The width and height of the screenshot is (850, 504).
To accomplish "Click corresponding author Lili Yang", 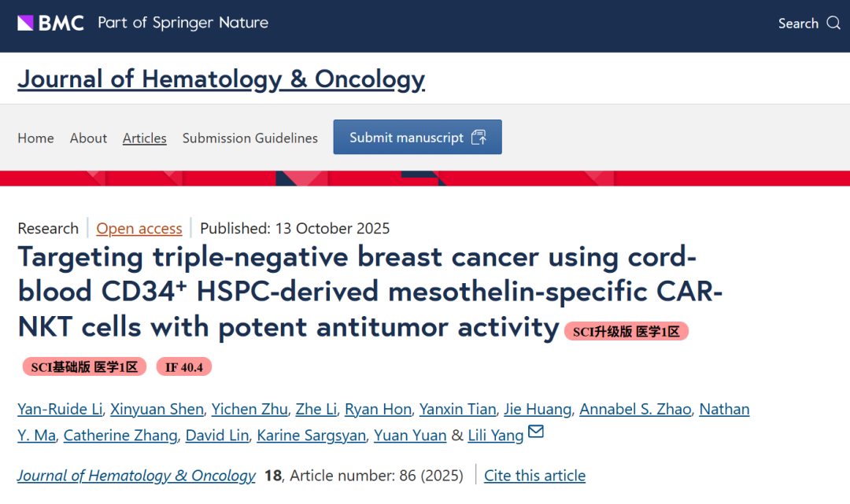I will (x=495, y=436).
